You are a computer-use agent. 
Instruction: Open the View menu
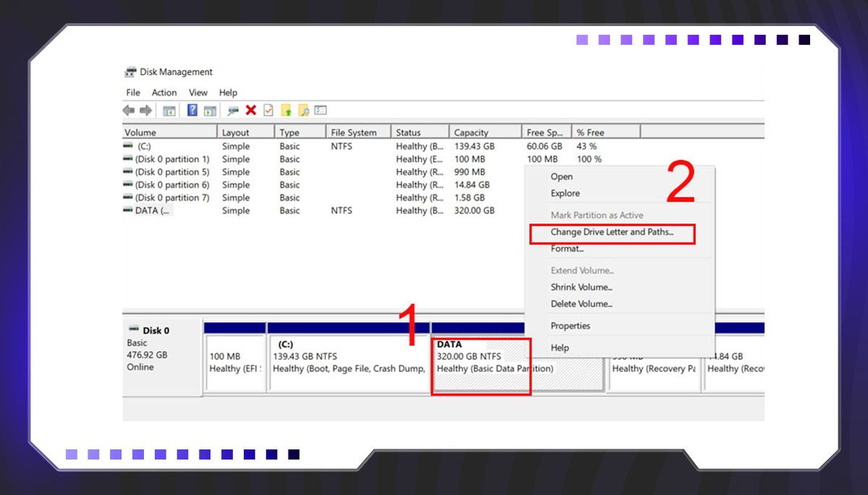pyautogui.click(x=198, y=93)
